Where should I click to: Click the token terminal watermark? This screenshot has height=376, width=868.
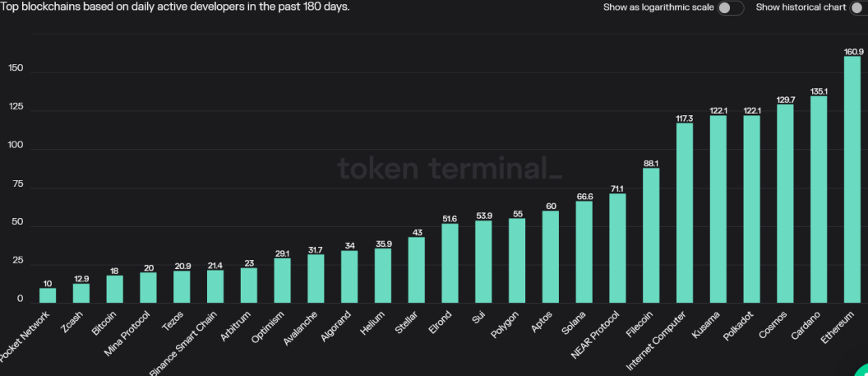point(450,169)
